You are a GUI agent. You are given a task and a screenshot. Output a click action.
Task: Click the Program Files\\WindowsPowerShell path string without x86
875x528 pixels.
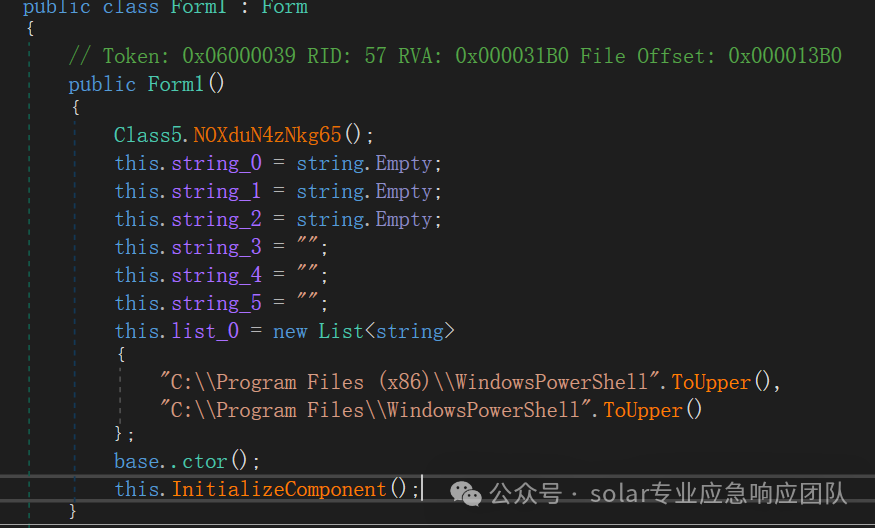point(376,410)
